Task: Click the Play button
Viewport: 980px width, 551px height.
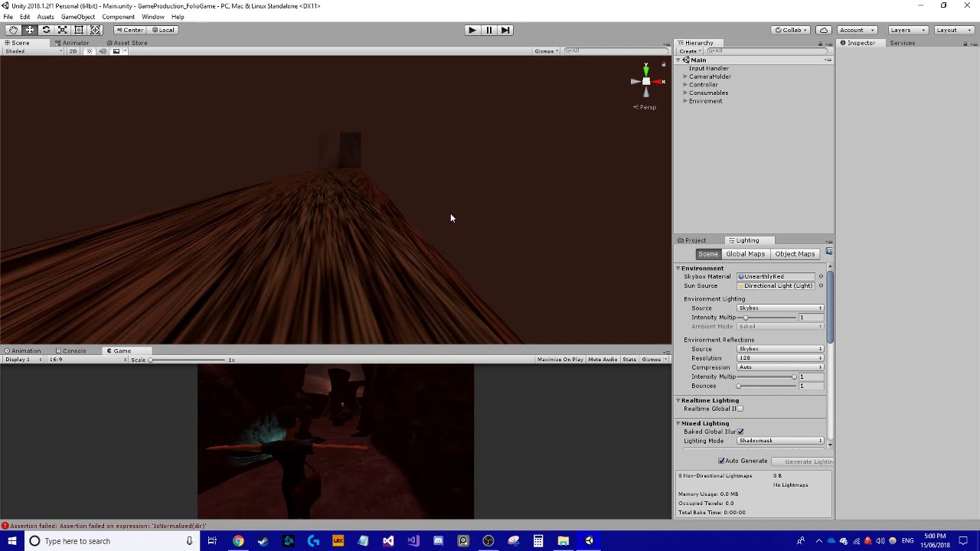Action: [472, 30]
